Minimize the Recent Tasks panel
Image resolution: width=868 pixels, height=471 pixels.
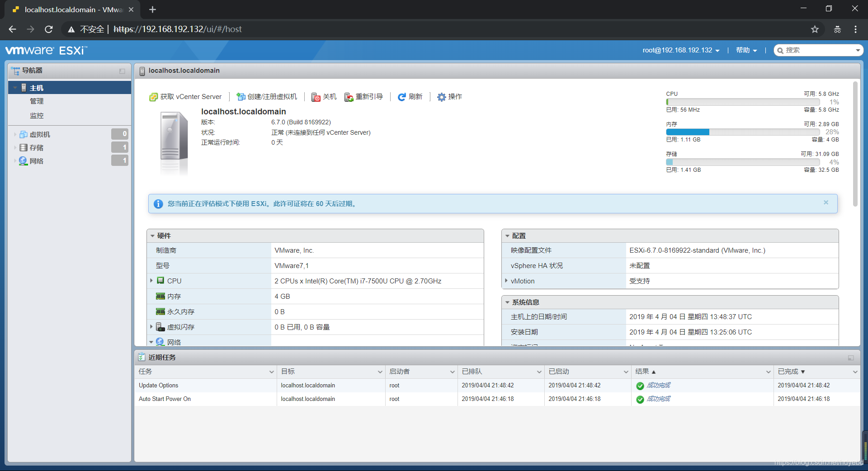[x=851, y=358]
